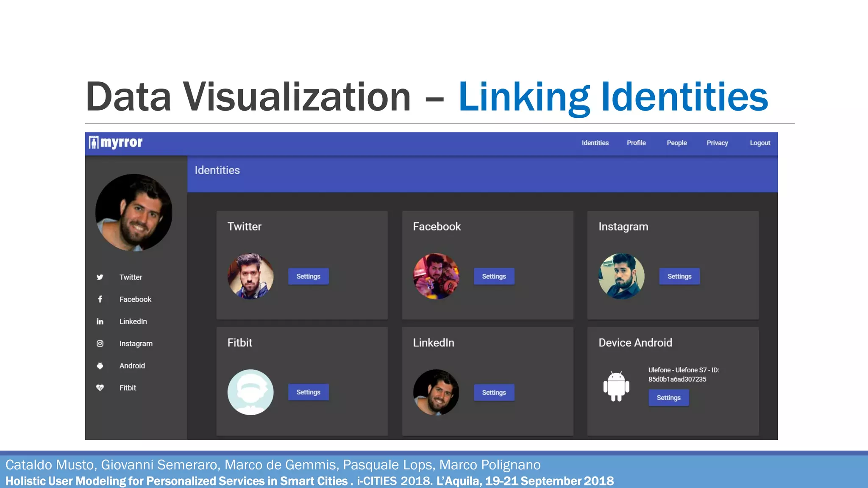Image resolution: width=868 pixels, height=488 pixels.
Task: Click the Facebook card title
Action: click(x=437, y=226)
